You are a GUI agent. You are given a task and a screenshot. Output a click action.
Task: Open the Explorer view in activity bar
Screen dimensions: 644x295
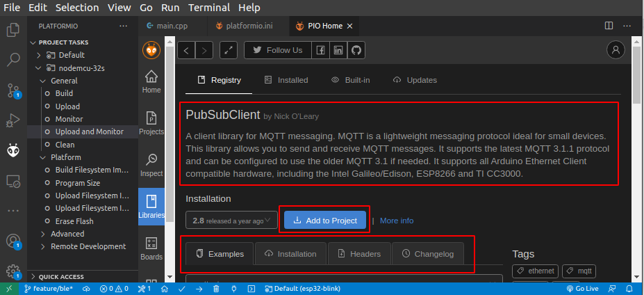click(x=13, y=30)
